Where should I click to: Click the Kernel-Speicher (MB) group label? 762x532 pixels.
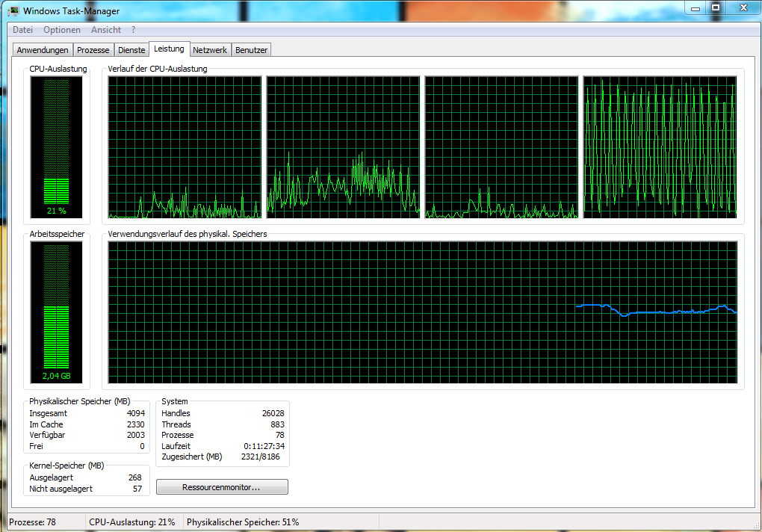click(66, 466)
